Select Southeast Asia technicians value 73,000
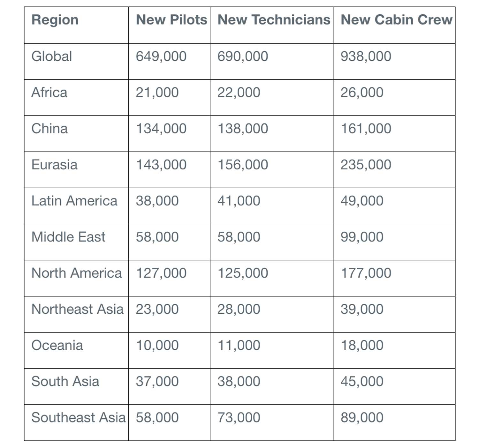The image size is (479, 448). tap(239, 417)
